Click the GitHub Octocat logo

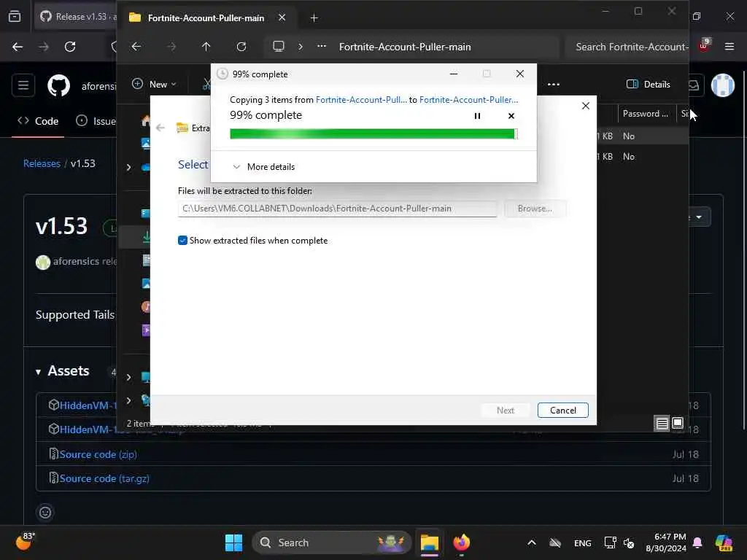point(58,86)
